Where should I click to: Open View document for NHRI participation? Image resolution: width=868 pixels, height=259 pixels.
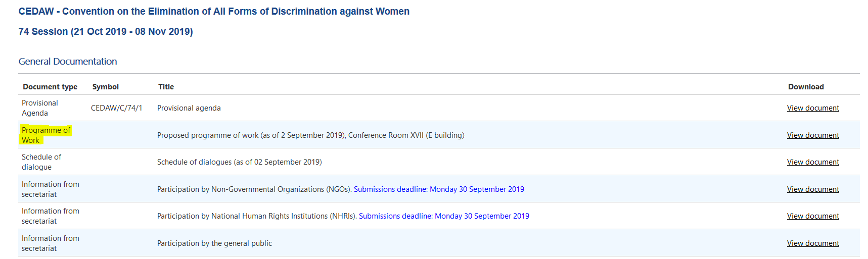click(813, 216)
